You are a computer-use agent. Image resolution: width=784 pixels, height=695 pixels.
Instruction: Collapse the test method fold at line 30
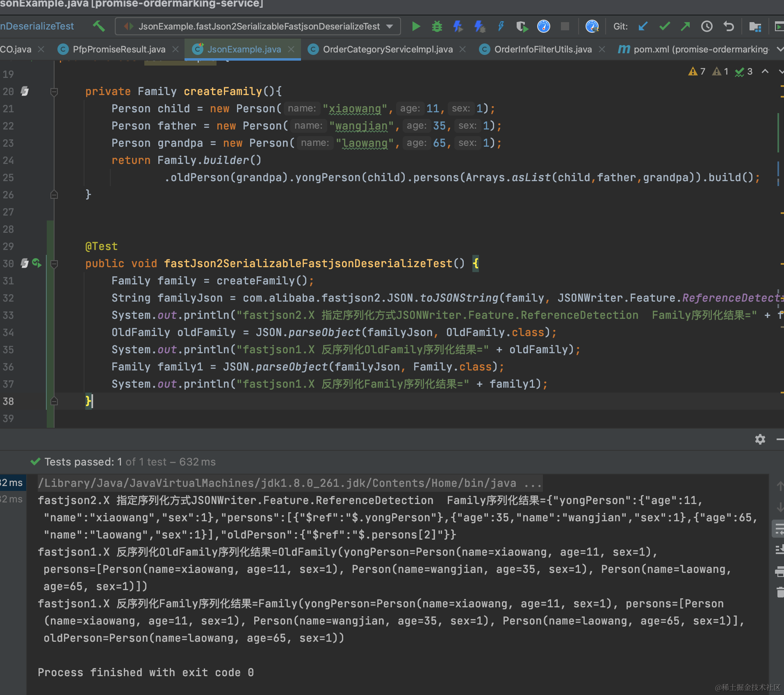[54, 264]
